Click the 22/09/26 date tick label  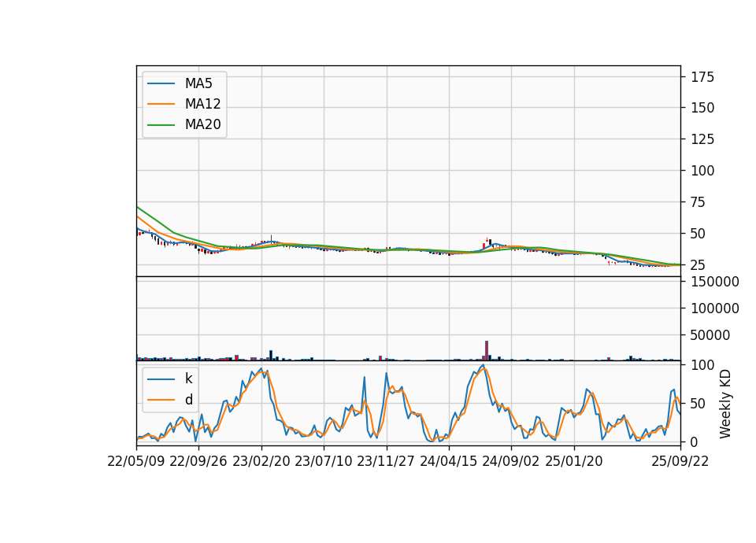(198, 461)
